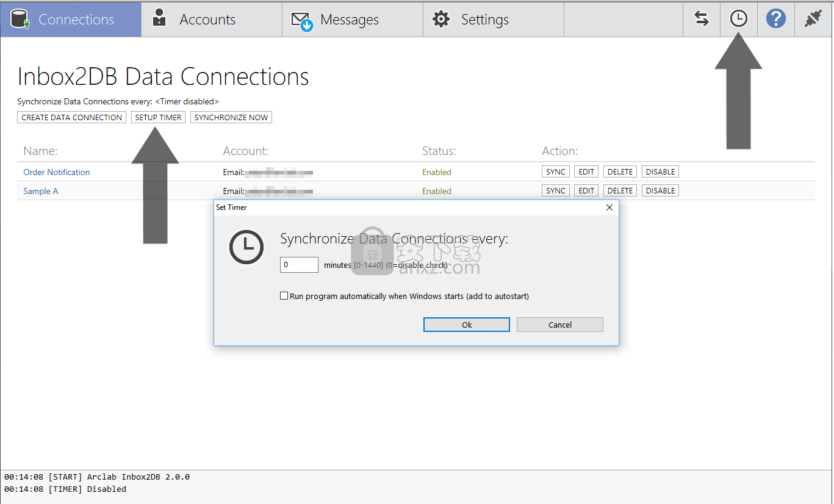Sync the Order Notification connection
Image resolution: width=834 pixels, height=504 pixels.
coord(556,172)
